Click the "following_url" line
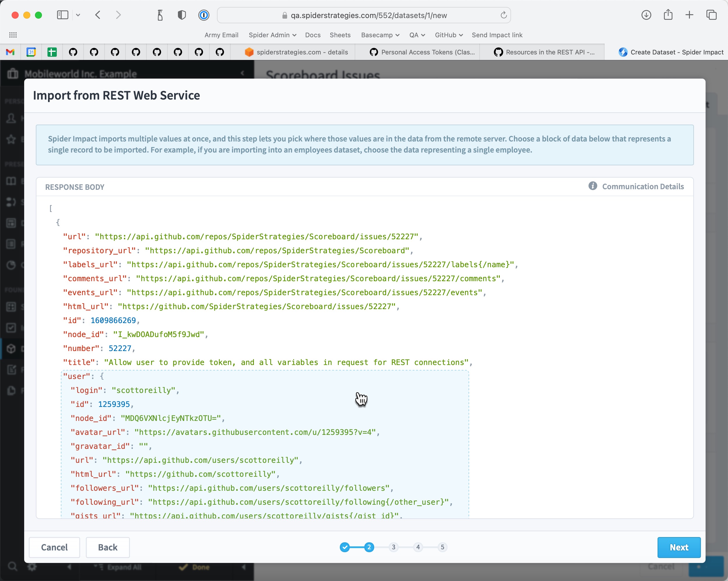 262,502
